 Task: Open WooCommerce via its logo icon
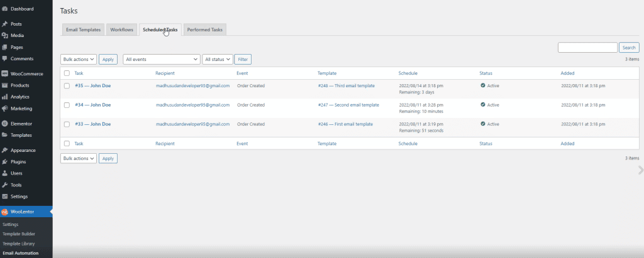[5, 73]
